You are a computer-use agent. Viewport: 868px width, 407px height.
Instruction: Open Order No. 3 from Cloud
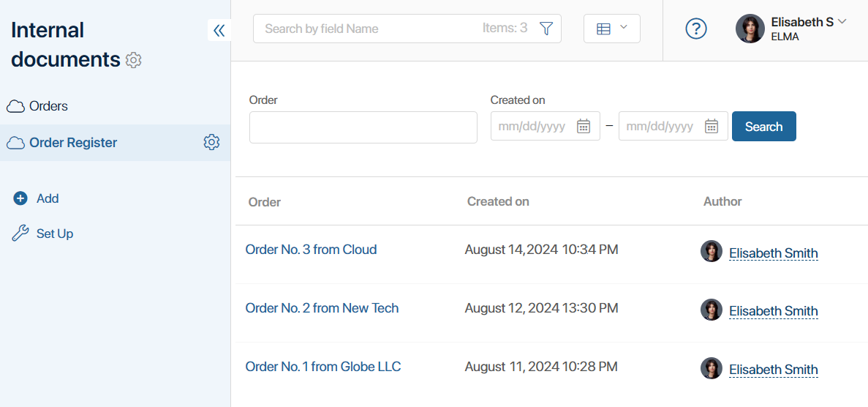311,250
